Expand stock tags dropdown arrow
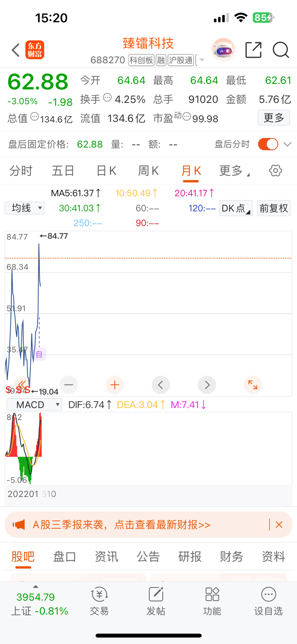Image resolution: width=297 pixels, height=644 pixels. pyautogui.click(x=201, y=60)
